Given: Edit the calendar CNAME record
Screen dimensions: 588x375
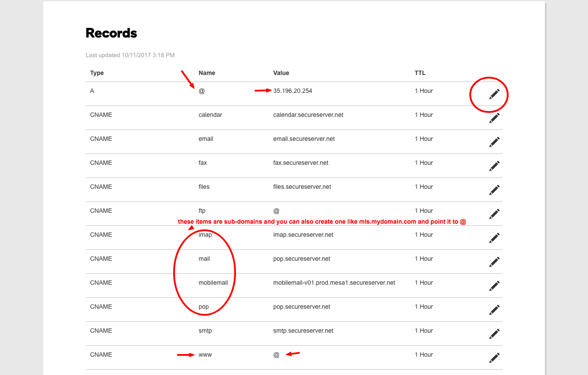Looking at the screenshot, I should click(494, 118).
